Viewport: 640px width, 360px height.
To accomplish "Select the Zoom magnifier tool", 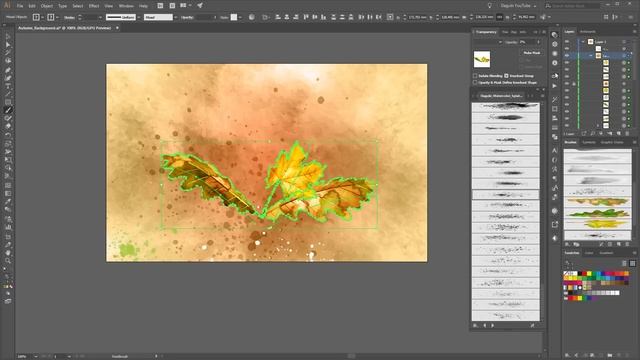I will click(8, 261).
